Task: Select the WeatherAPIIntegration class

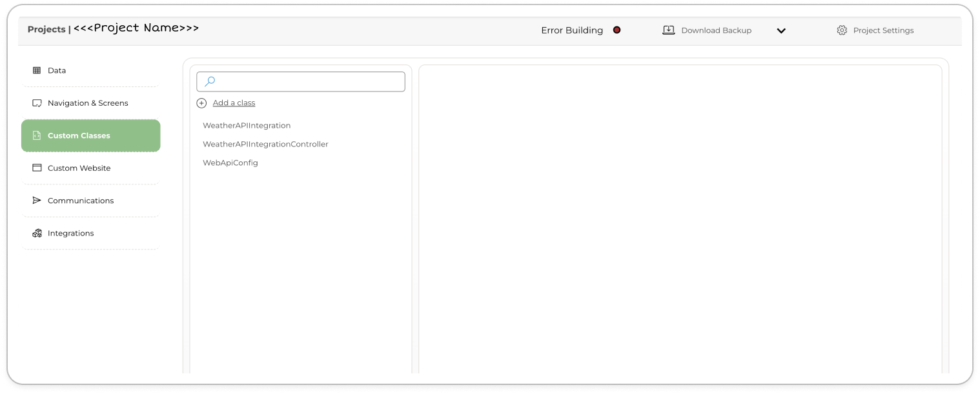Action: (247, 126)
